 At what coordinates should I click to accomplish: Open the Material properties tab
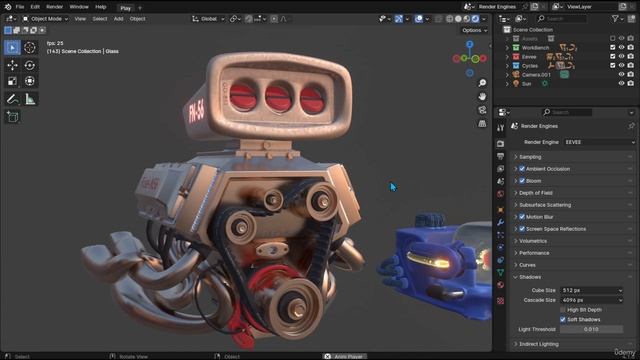coord(500,285)
